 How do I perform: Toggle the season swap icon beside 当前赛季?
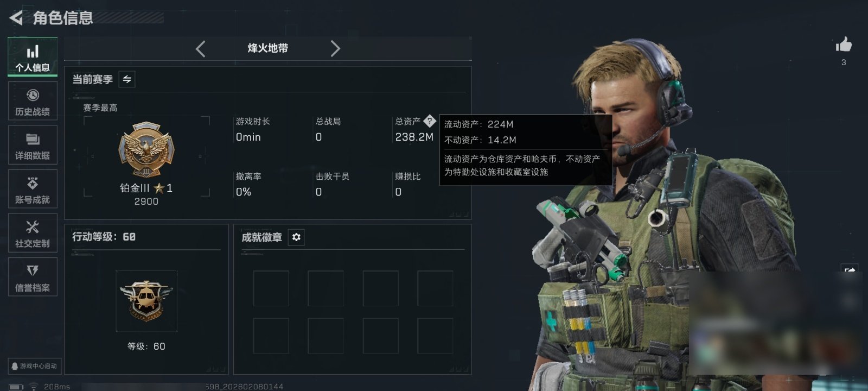pos(127,79)
